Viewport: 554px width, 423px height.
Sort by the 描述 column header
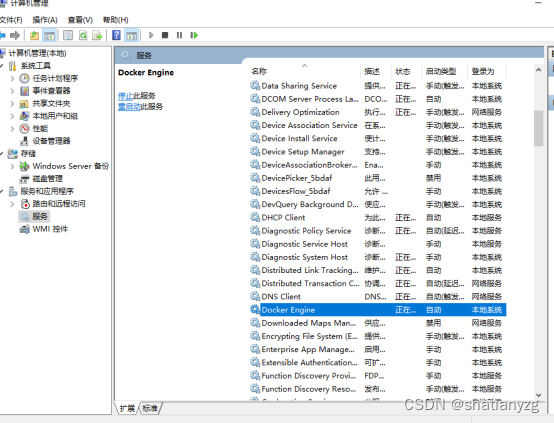tap(376, 71)
